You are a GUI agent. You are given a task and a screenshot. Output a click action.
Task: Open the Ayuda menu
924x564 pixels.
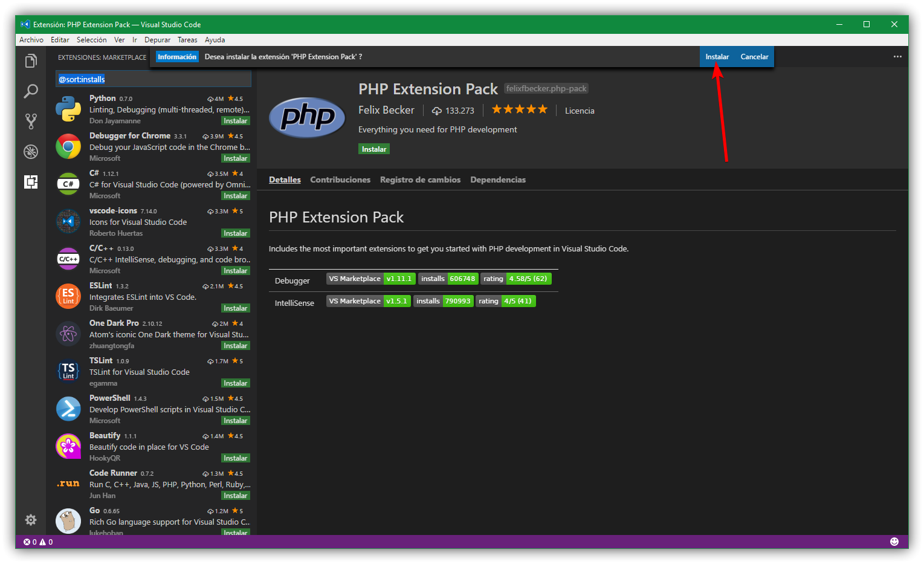[215, 40]
